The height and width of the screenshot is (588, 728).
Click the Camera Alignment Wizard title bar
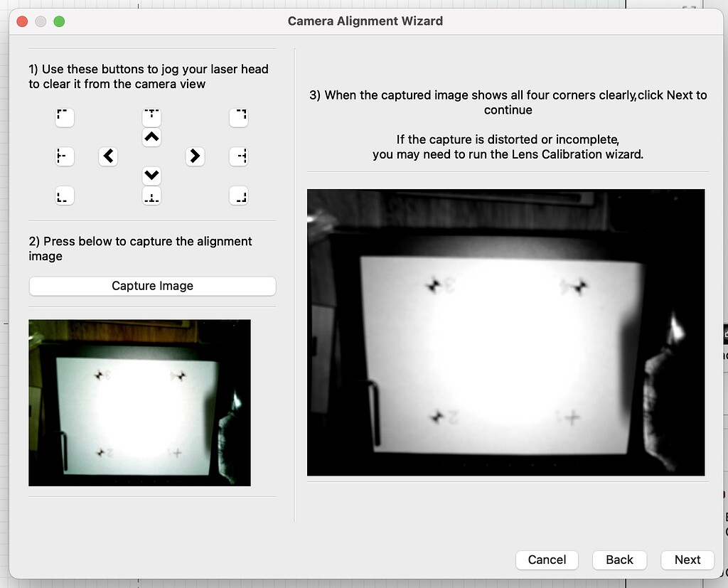365,21
